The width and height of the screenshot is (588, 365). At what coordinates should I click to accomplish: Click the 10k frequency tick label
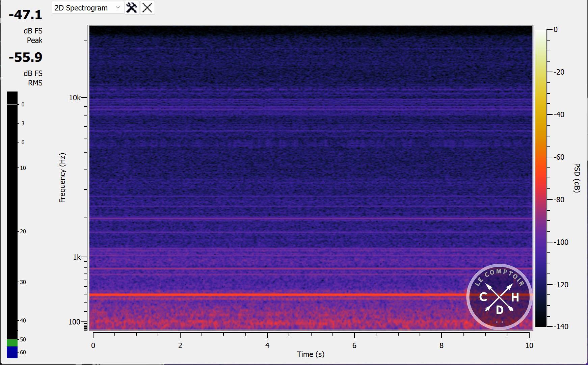[x=75, y=98]
